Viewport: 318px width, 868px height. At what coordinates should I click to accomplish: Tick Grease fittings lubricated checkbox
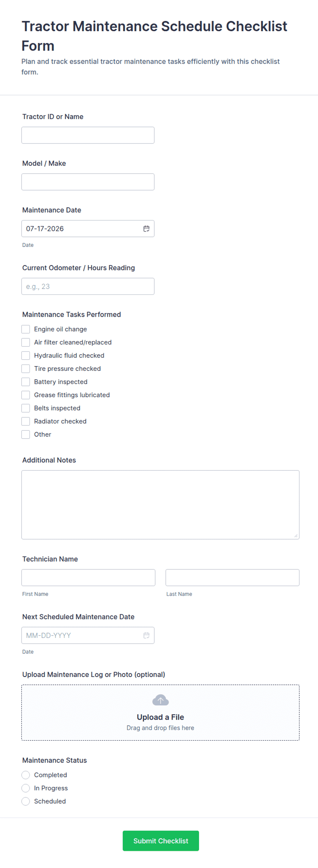point(26,395)
